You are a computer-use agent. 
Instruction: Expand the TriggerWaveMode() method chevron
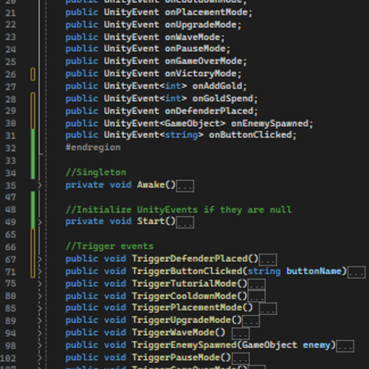click(x=40, y=333)
